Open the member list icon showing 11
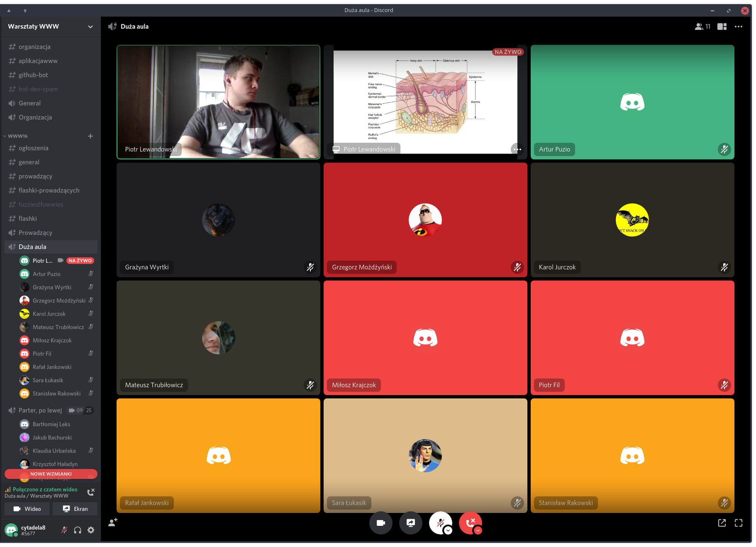 coord(702,26)
